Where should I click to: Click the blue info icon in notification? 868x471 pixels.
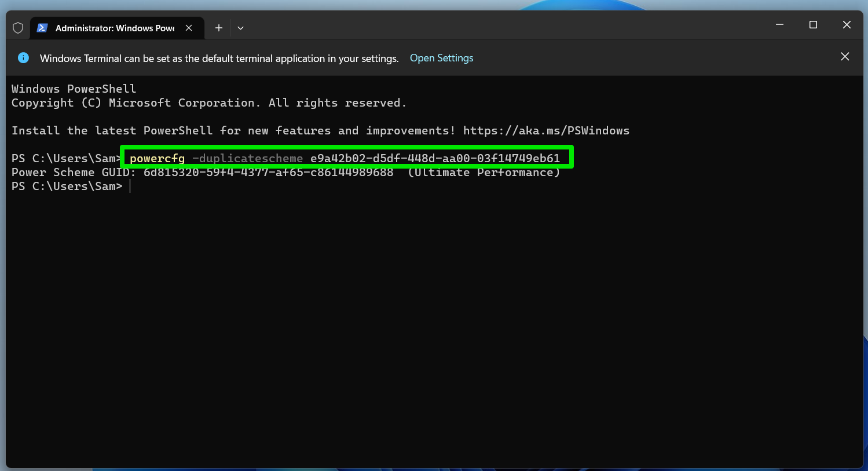tap(23, 57)
